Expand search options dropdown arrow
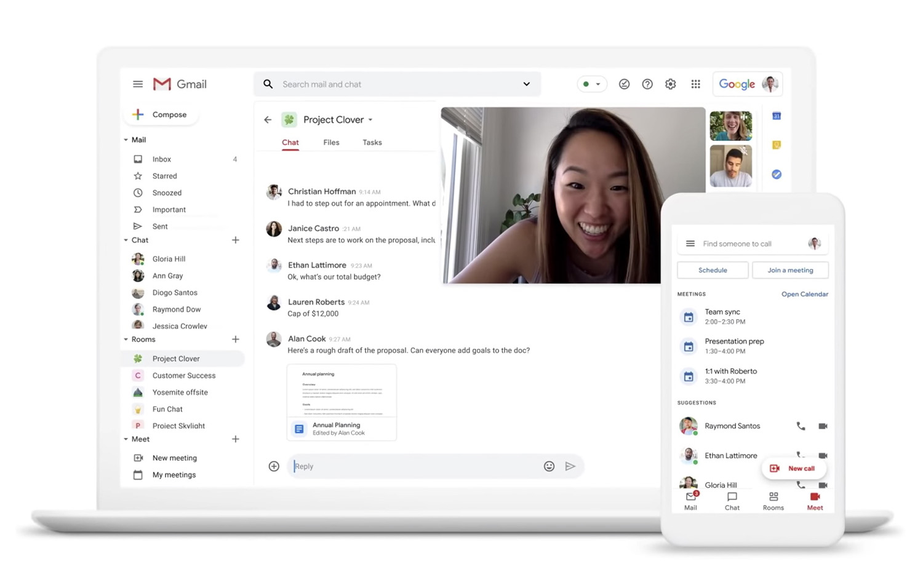The image size is (923, 588). tap(526, 84)
